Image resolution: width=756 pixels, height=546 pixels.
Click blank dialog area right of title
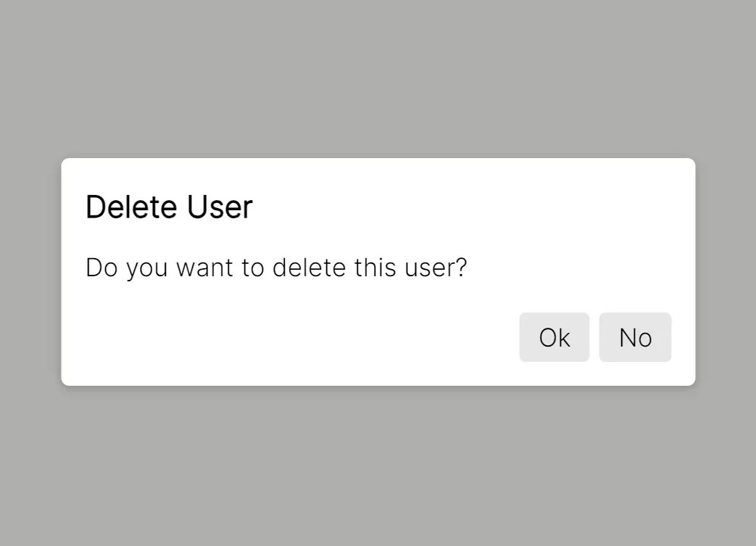[x=471, y=207]
